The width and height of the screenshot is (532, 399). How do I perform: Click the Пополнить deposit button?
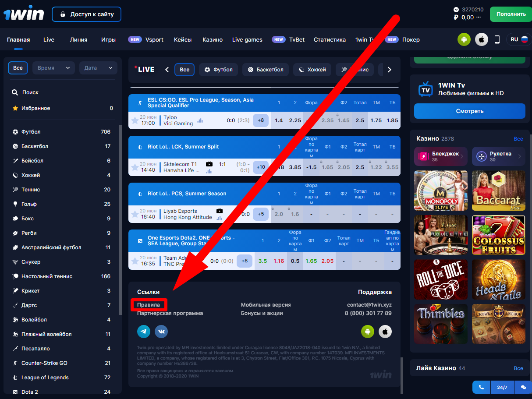(511, 14)
